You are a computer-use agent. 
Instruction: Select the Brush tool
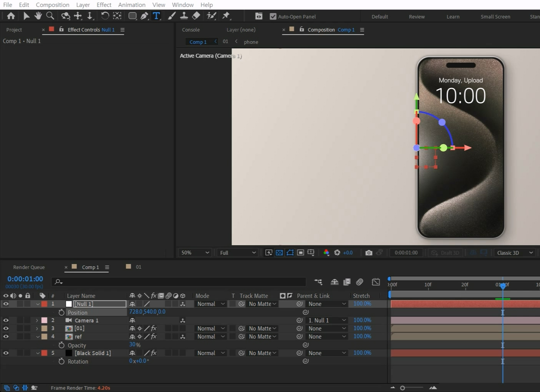172,16
